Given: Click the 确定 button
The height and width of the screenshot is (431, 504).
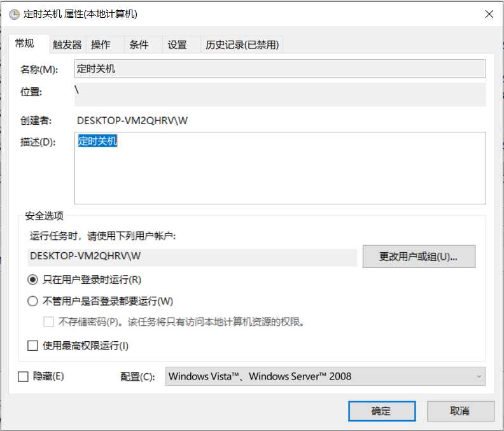Looking at the screenshot, I should pos(382,411).
